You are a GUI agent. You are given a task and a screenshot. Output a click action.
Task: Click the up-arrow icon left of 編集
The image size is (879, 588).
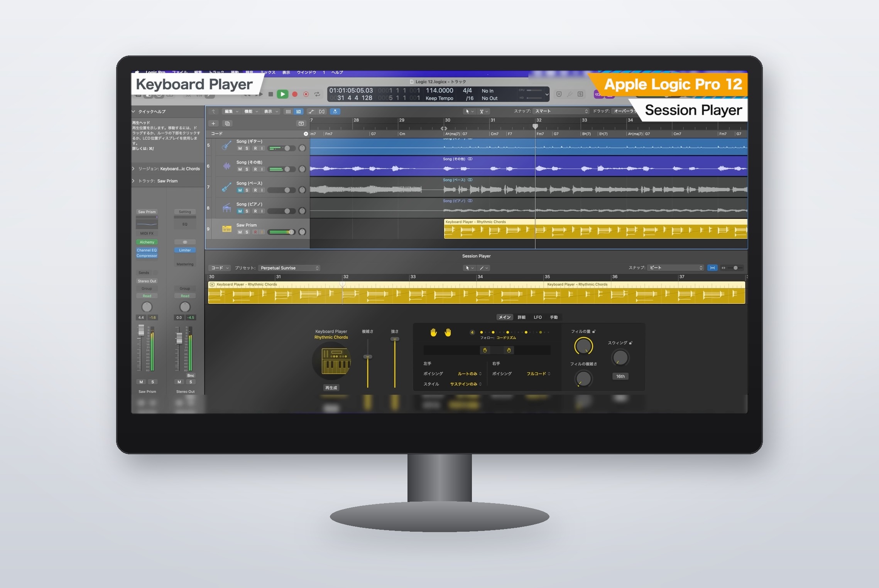coord(213,111)
